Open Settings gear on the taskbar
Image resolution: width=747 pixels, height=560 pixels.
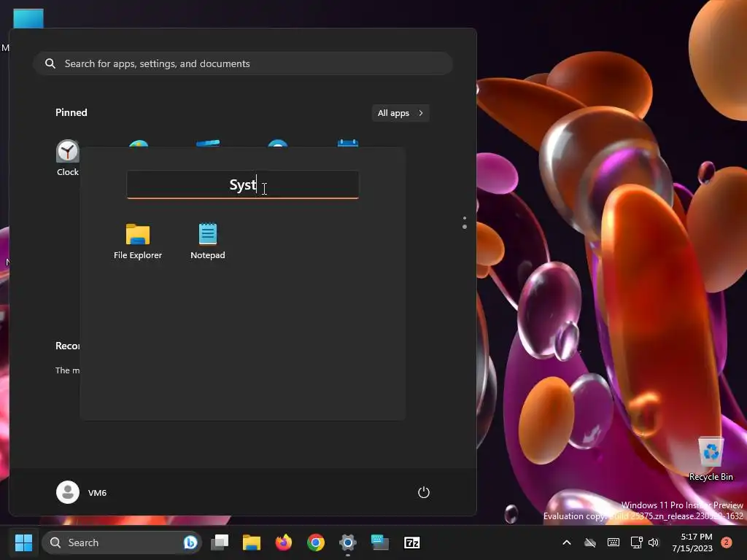(348, 542)
